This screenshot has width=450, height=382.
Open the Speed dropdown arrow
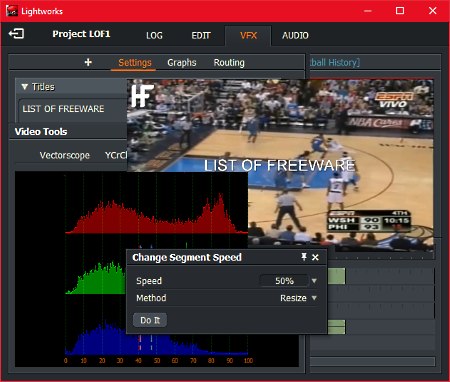tap(314, 281)
